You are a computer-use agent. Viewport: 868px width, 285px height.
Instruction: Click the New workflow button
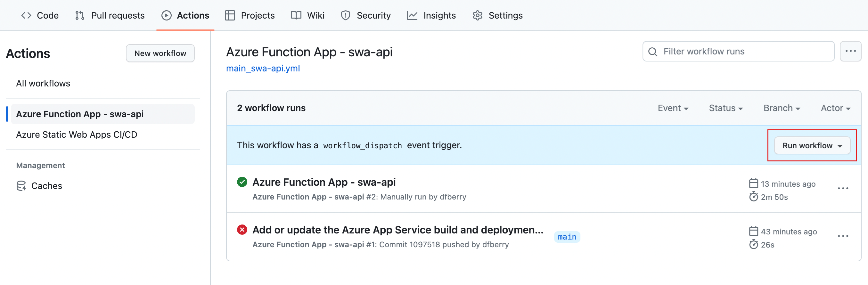pyautogui.click(x=160, y=53)
